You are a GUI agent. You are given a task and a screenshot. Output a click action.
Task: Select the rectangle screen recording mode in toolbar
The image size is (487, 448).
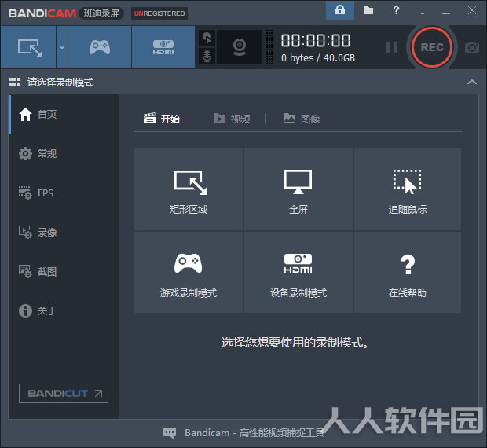28,47
